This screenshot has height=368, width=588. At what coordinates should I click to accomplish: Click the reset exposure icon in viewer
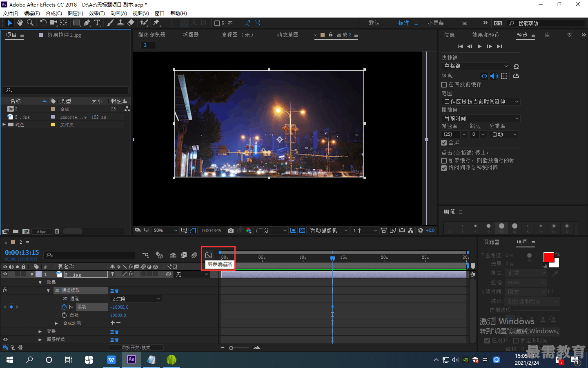coord(421,231)
